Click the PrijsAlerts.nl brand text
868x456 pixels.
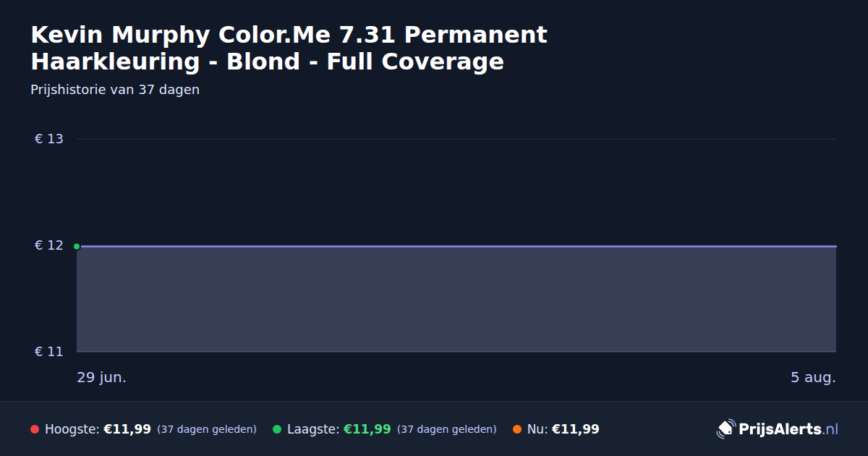click(x=788, y=429)
